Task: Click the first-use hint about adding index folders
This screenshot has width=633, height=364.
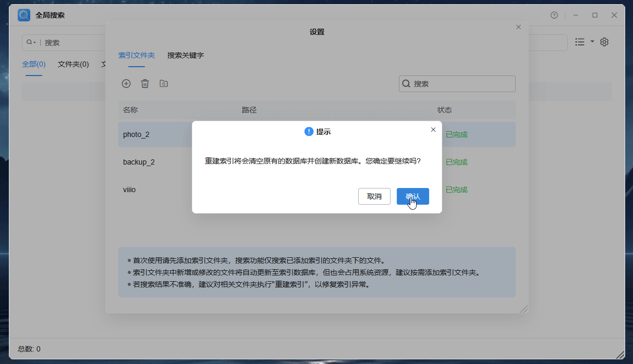Action: click(259, 260)
